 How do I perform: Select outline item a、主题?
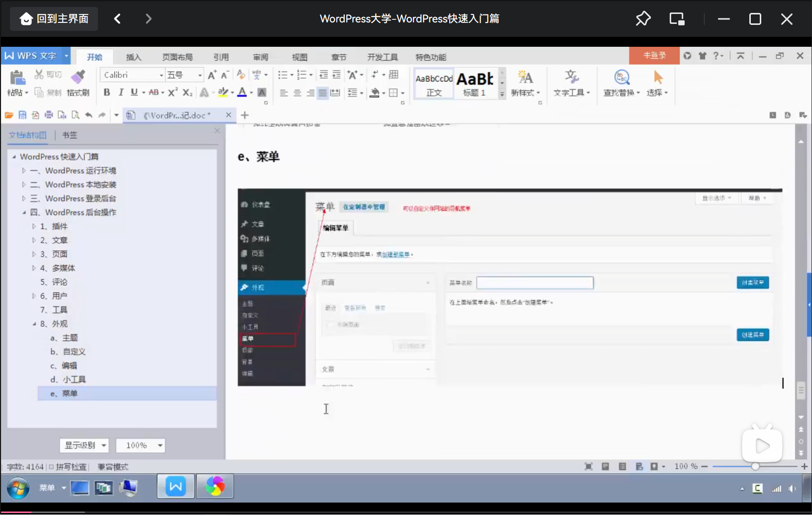pyautogui.click(x=64, y=338)
